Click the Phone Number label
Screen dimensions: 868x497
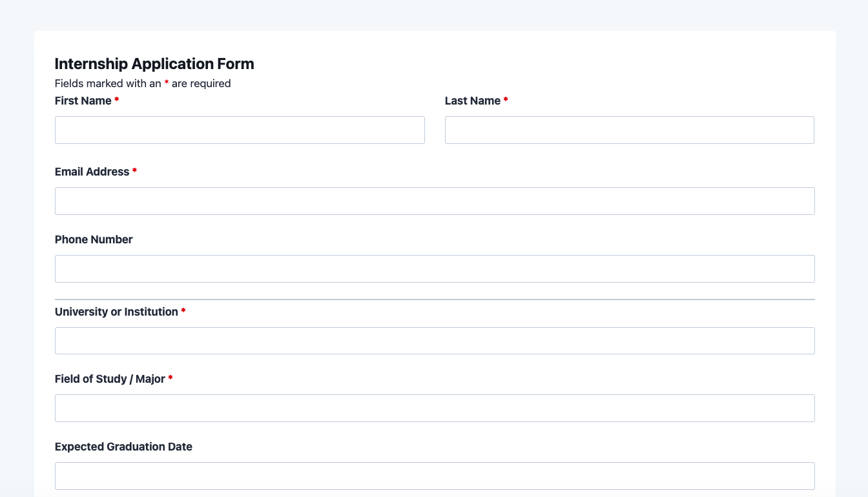[x=94, y=239]
